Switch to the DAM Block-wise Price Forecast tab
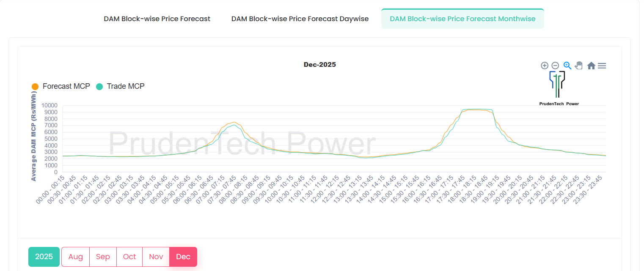 pyautogui.click(x=157, y=19)
